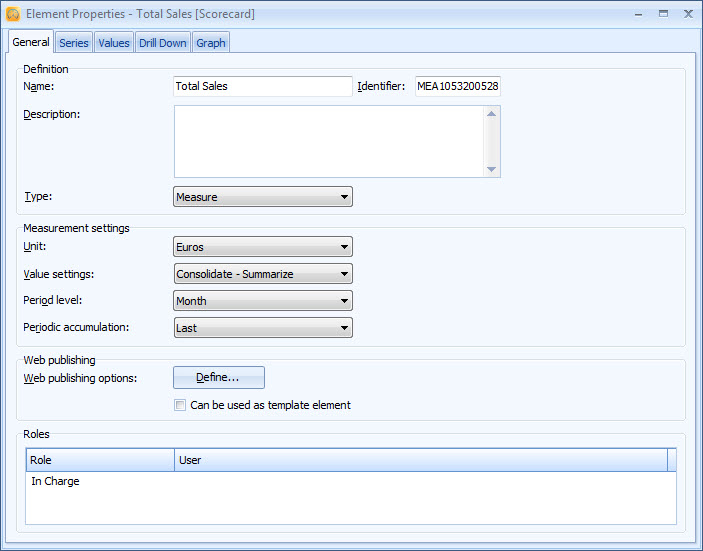The image size is (703, 551).
Task: Select the In Charge role row
Action: pos(351,481)
